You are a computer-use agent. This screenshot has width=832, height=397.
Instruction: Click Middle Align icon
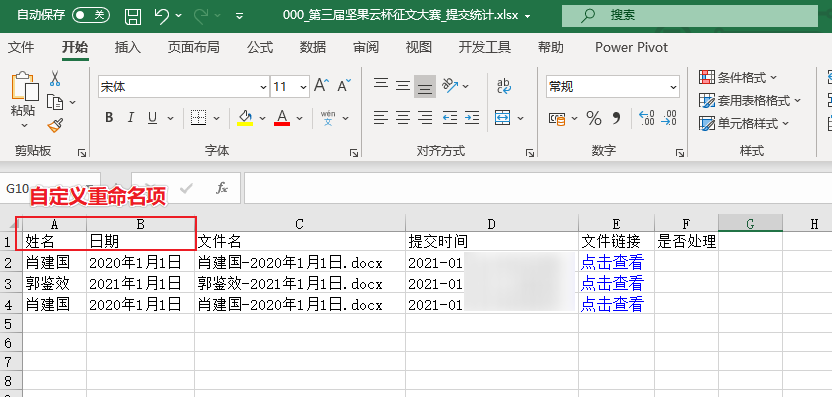click(403, 85)
